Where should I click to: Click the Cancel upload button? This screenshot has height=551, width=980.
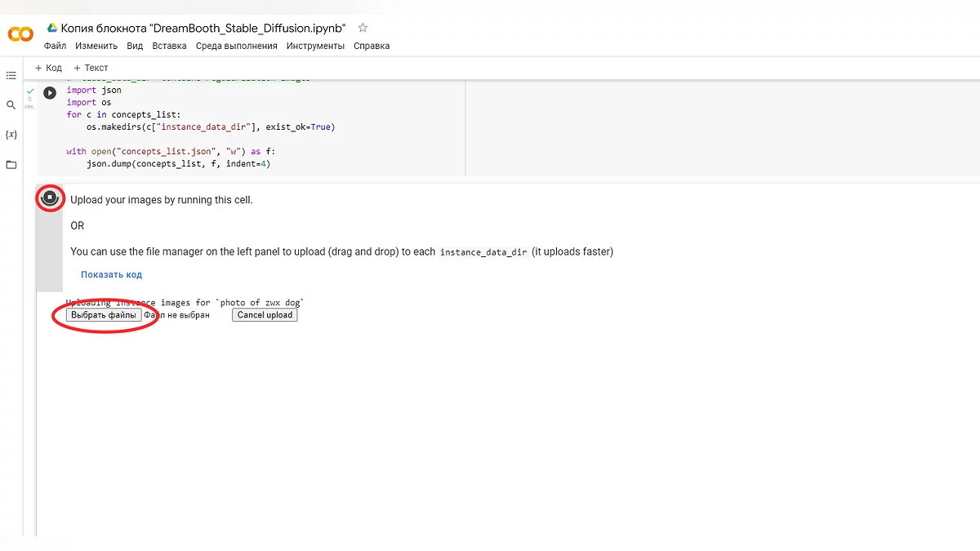pyautogui.click(x=265, y=314)
